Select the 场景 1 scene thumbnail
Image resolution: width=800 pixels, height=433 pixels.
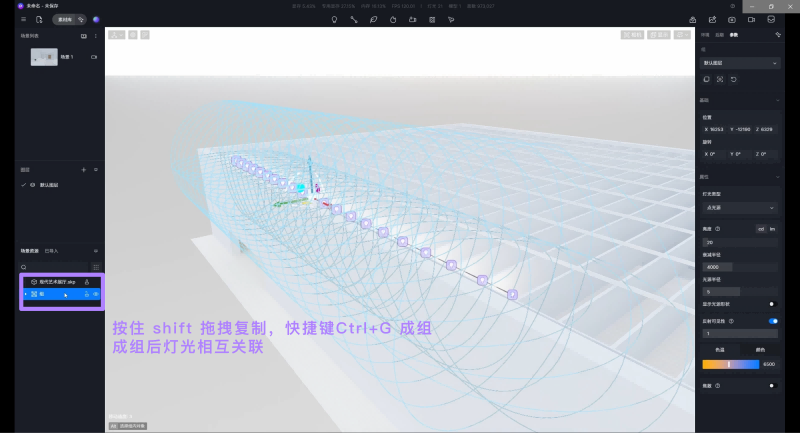click(44, 58)
